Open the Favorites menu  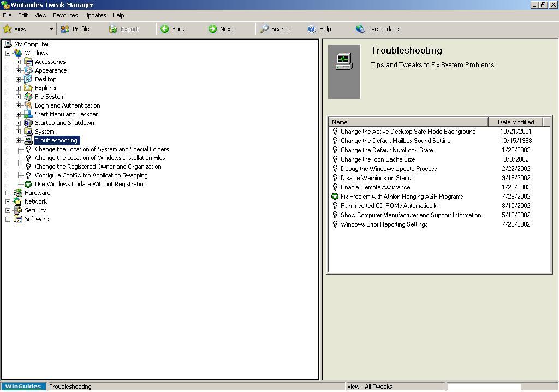pos(66,15)
